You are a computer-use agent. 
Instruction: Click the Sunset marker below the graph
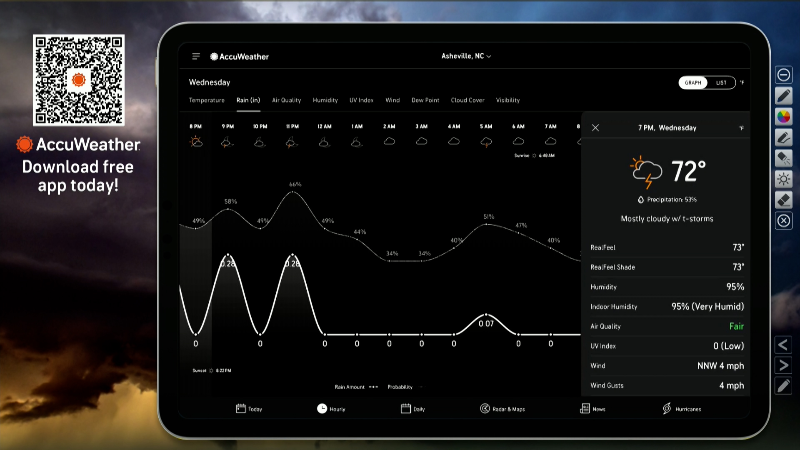(211, 370)
